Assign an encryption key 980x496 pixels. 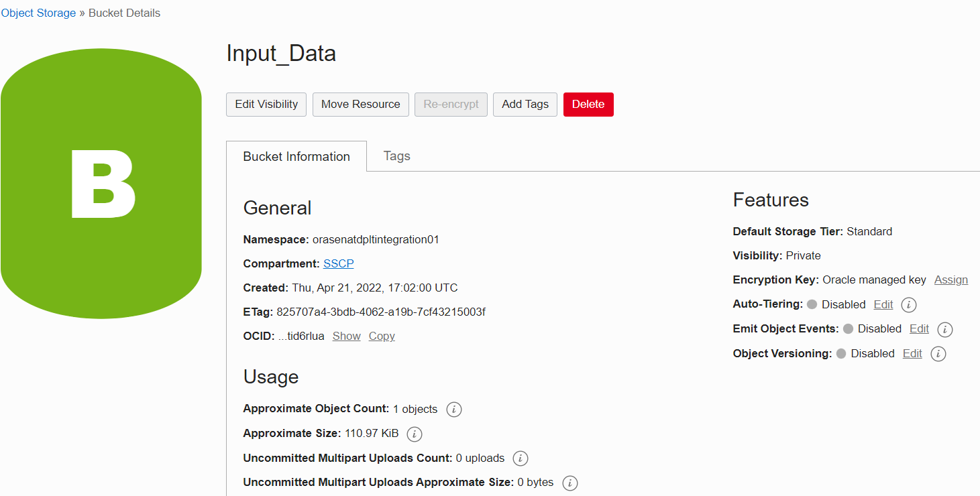pos(950,280)
